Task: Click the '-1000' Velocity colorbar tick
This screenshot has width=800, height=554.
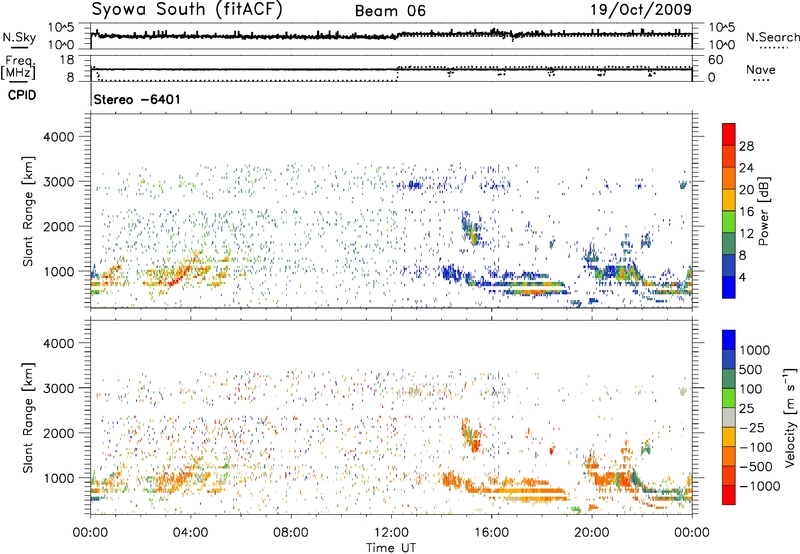Action: [x=760, y=486]
